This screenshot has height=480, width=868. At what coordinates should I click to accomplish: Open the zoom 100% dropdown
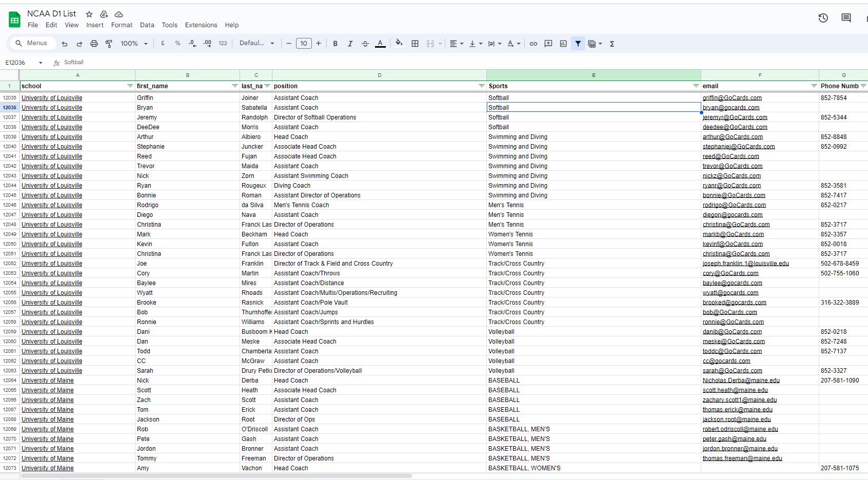click(134, 44)
